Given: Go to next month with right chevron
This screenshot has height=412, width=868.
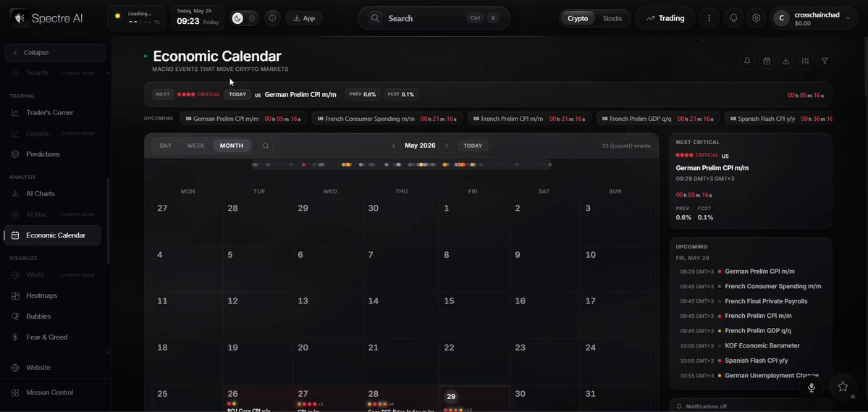Looking at the screenshot, I should tap(446, 146).
